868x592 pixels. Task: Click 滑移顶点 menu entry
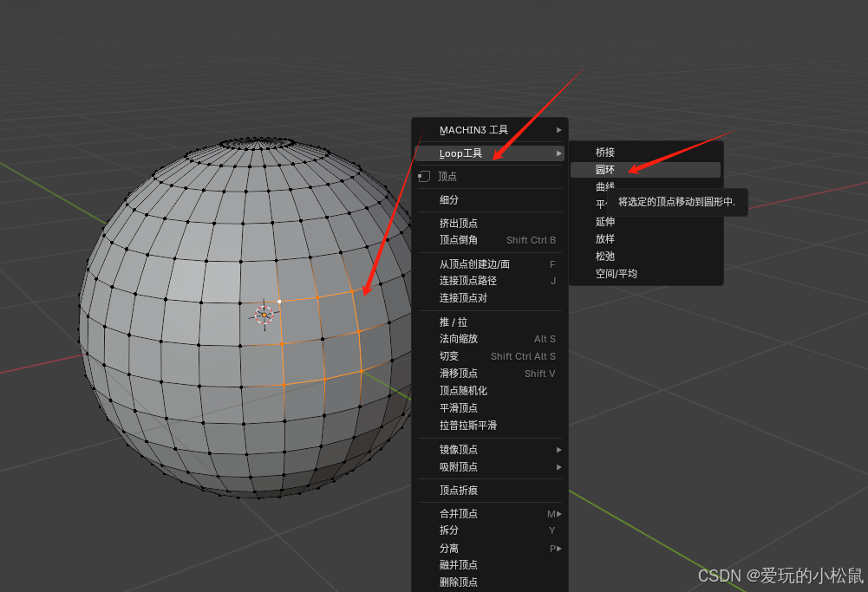[489, 374]
